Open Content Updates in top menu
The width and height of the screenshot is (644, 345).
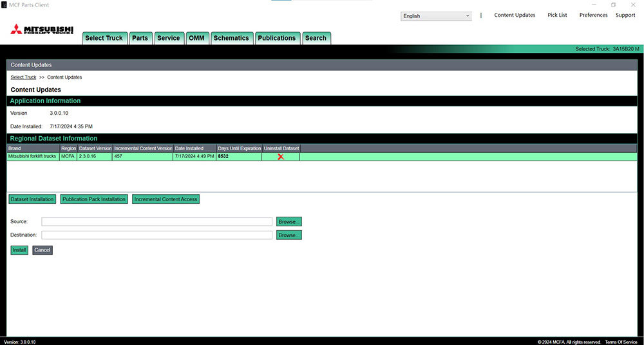pyautogui.click(x=515, y=15)
